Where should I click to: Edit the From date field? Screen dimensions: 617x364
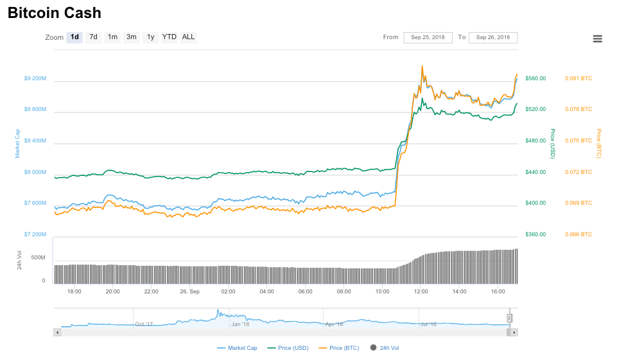pos(428,37)
